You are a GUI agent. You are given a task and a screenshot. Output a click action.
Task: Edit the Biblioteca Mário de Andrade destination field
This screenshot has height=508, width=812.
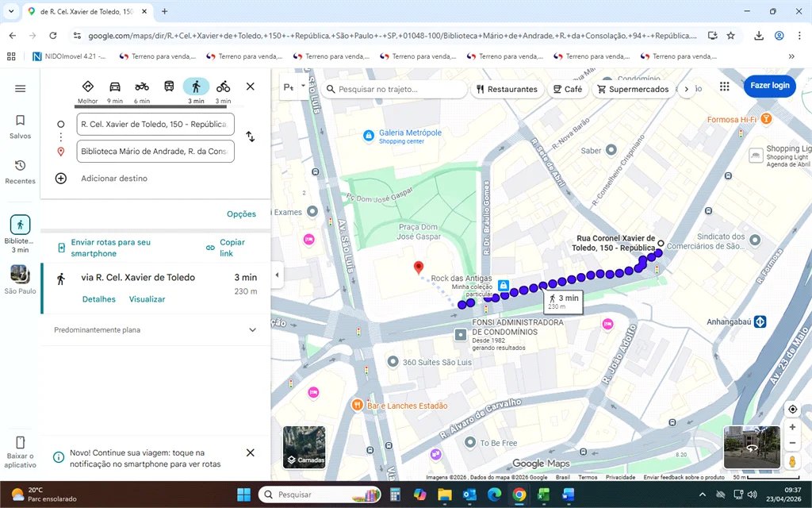(155, 152)
